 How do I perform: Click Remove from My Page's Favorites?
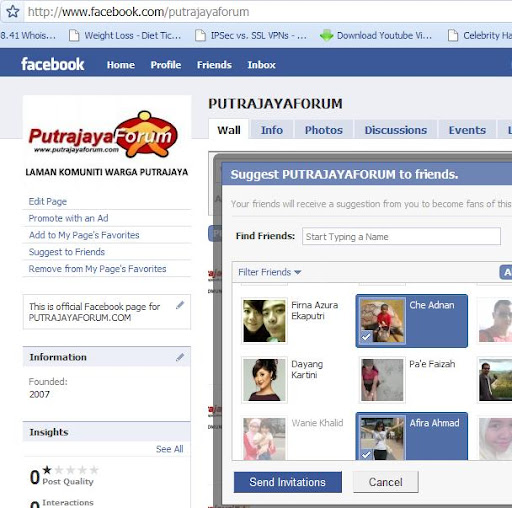point(97,269)
